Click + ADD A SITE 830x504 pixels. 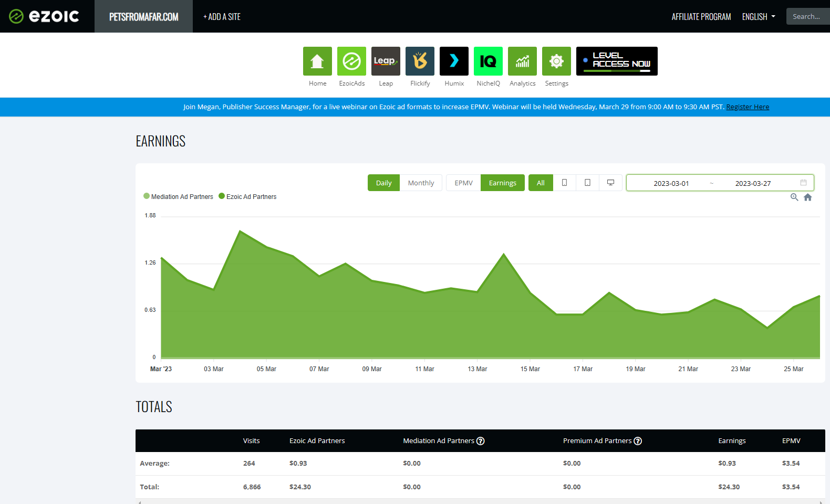coord(222,17)
